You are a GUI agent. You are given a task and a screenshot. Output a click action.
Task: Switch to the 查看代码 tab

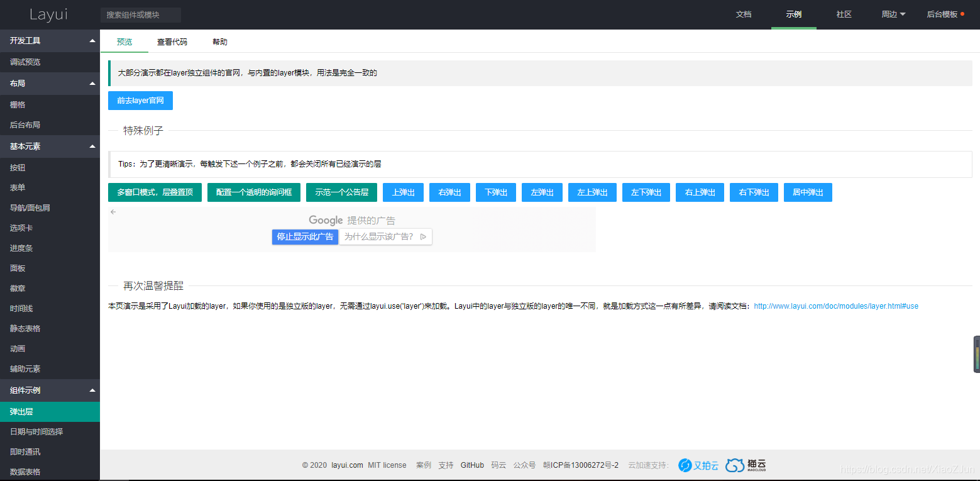(172, 42)
